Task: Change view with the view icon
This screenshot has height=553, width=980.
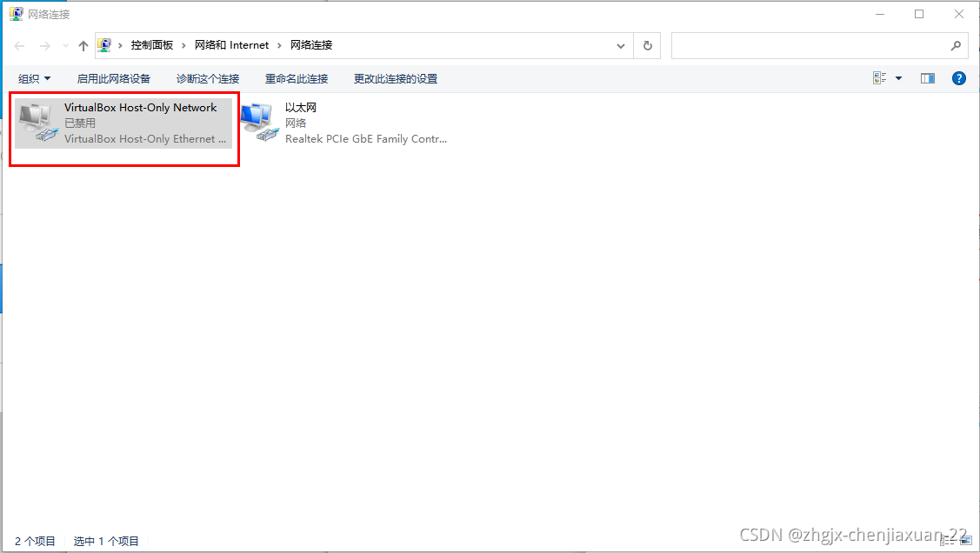Action: click(x=880, y=78)
